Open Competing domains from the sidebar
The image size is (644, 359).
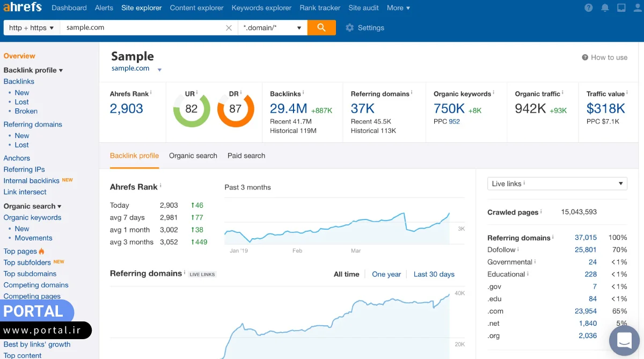pyautogui.click(x=36, y=285)
